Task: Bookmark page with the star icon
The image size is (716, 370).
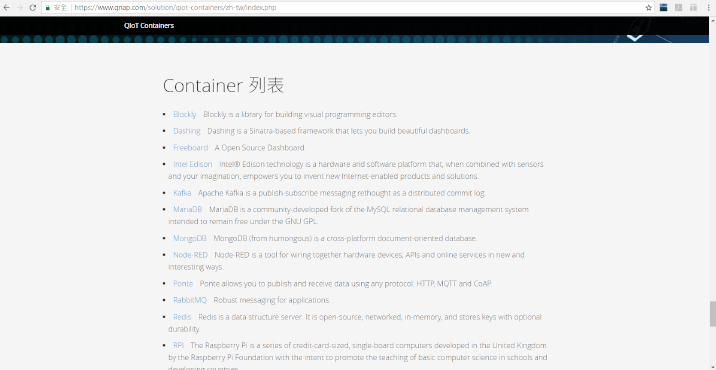Action: pos(648,8)
